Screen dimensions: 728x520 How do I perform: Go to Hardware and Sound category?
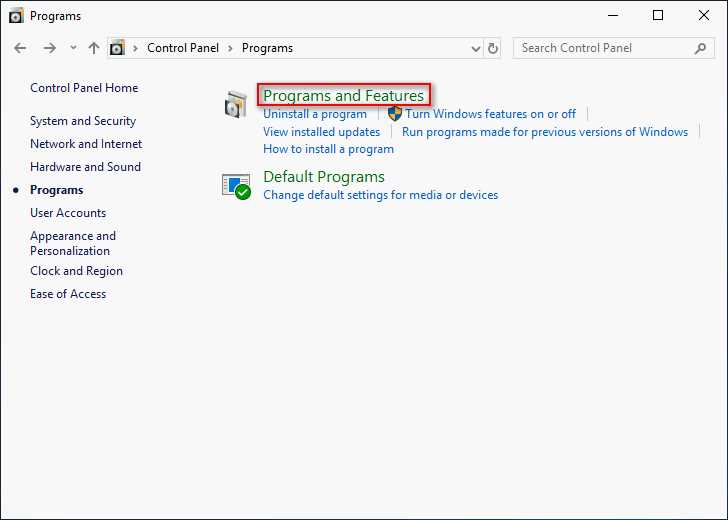(x=85, y=167)
